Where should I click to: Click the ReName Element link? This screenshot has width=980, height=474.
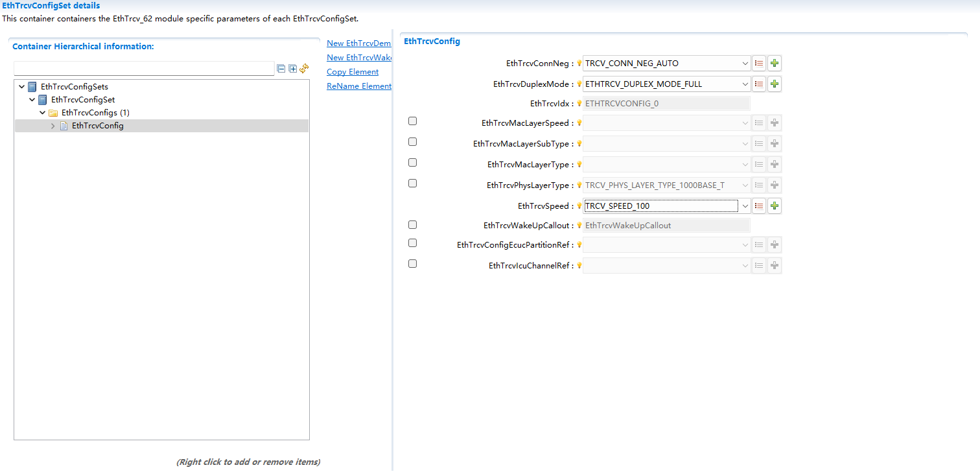pos(358,86)
